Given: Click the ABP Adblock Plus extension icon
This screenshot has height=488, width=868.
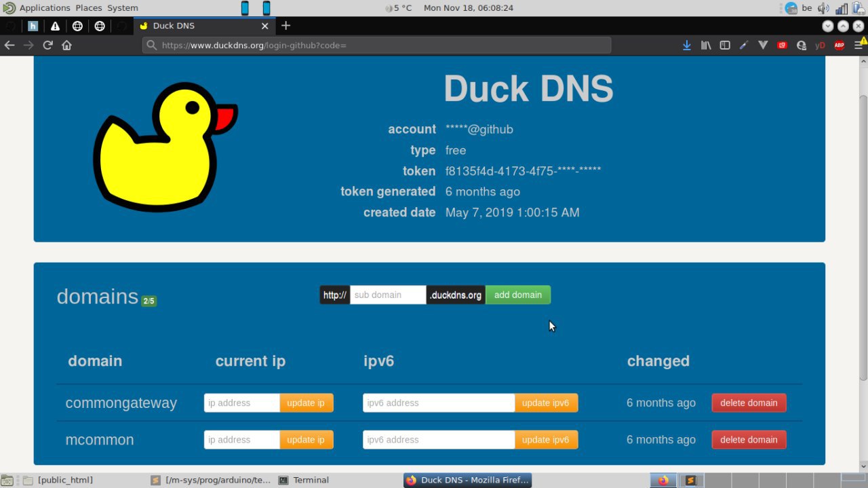Looking at the screenshot, I should [840, 45].
